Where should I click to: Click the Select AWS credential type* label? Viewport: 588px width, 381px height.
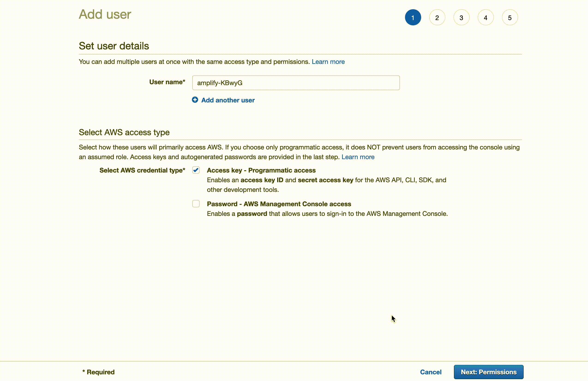[x=142, y=170]
